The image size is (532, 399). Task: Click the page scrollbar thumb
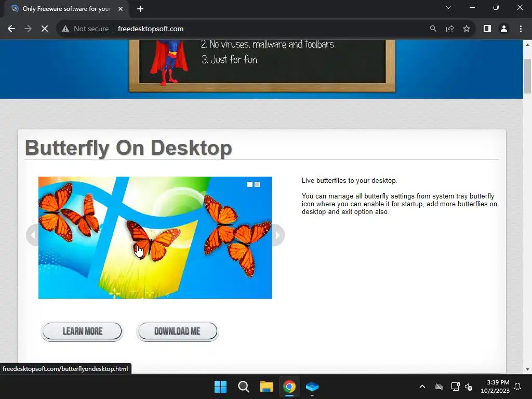527,76
